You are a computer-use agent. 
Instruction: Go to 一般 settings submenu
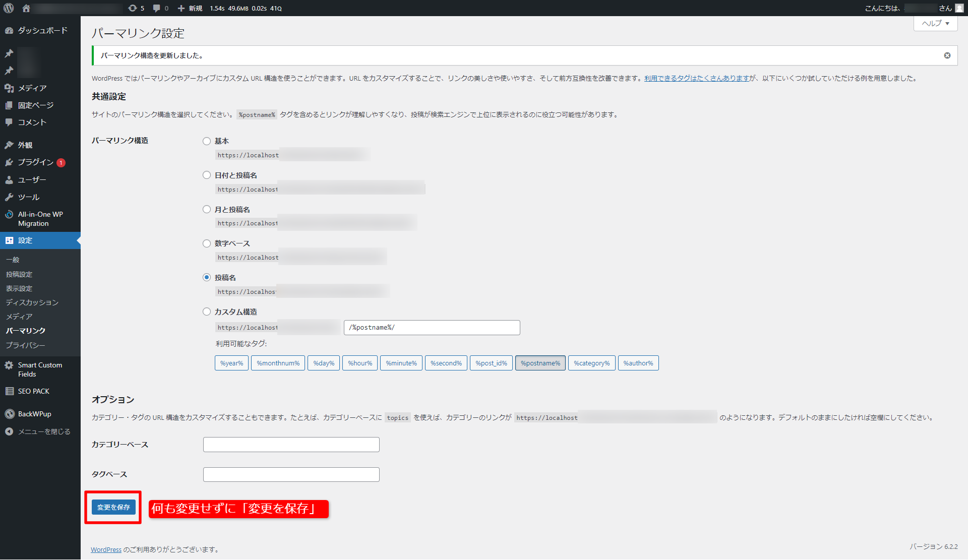13,260
